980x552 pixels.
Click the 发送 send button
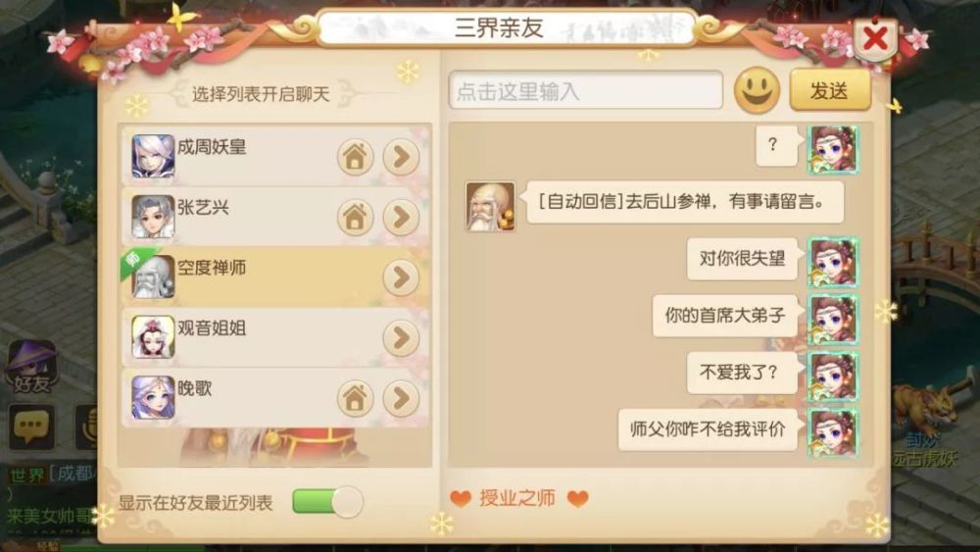coord(830,90)
